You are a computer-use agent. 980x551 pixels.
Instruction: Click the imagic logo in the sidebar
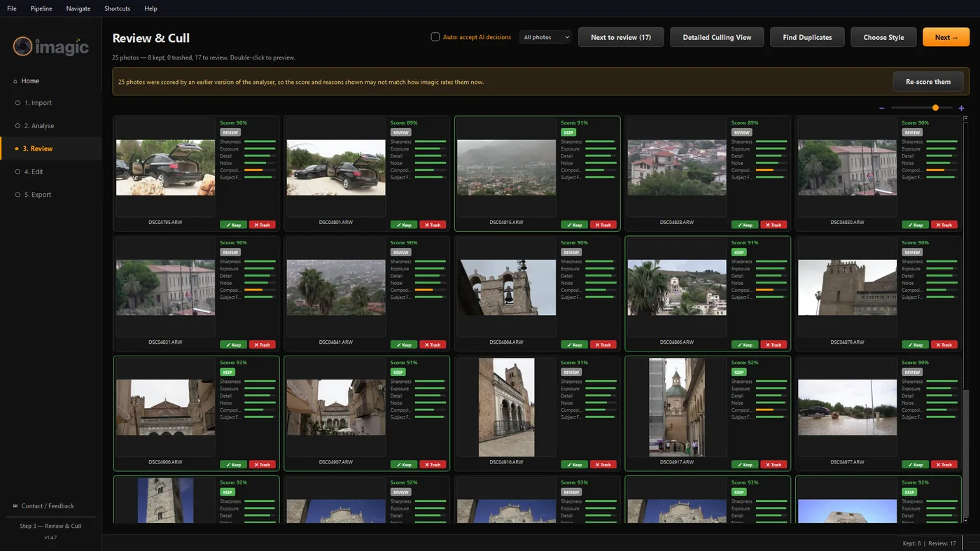51,46
